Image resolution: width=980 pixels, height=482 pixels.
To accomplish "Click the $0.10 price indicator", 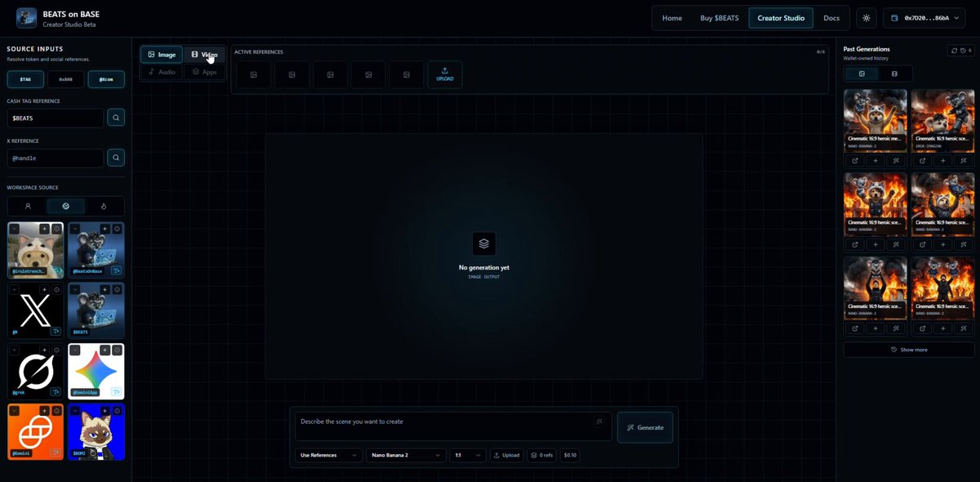I will tap(570, 455).
